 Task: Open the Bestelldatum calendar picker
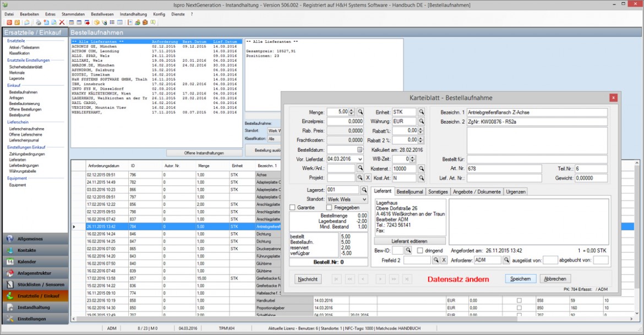coord(359,150)
